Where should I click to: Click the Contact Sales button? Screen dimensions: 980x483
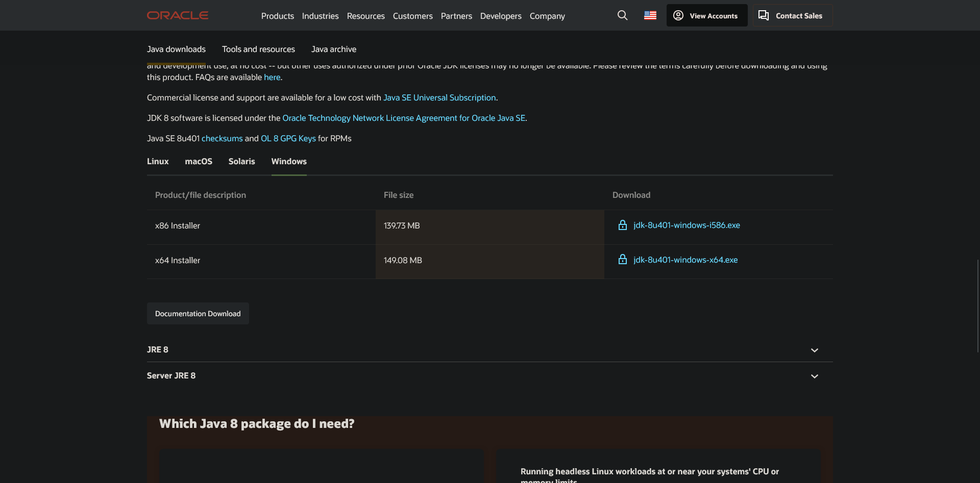(x=792, y=15)
